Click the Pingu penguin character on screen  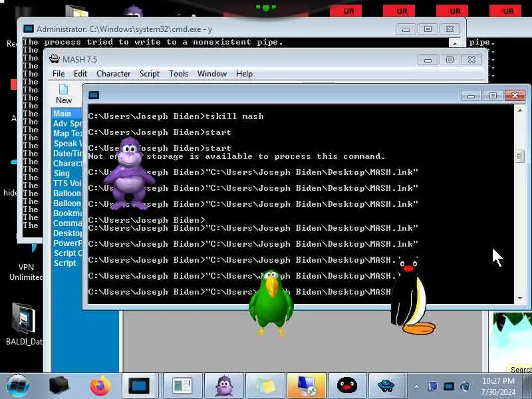pyautogui.click(x=412, y=295)
